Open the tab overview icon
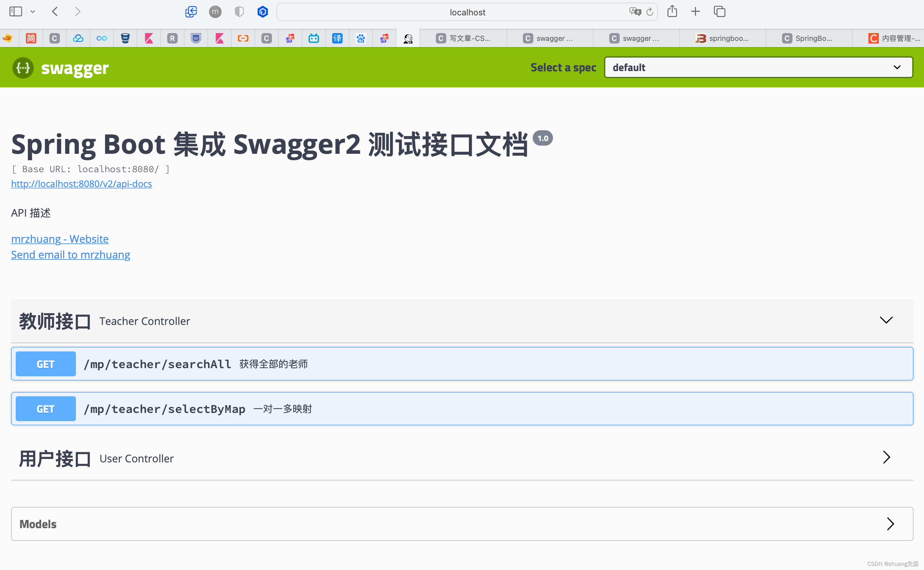The height and width of the screenshot is (570, 924). coord(719,12)
